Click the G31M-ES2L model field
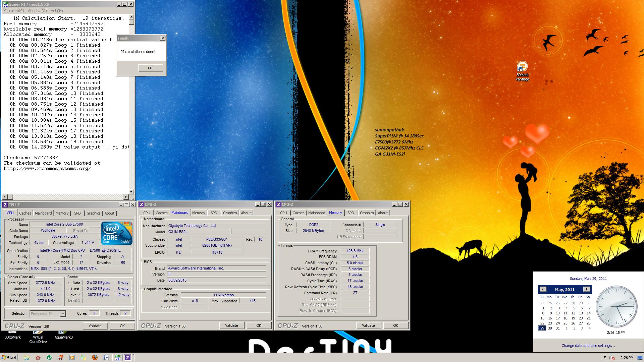This screenshot has width=644, height=362. point(199,232)
